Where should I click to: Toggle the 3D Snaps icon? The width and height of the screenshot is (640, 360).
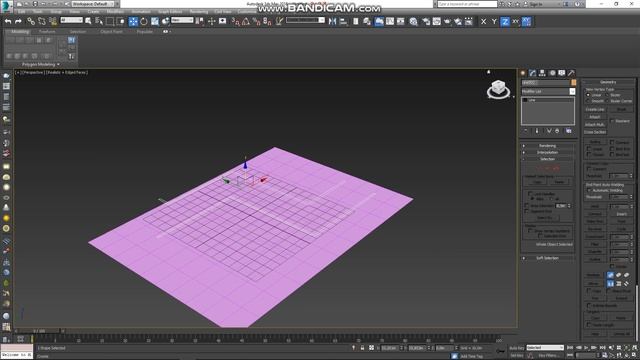point(236,21)
